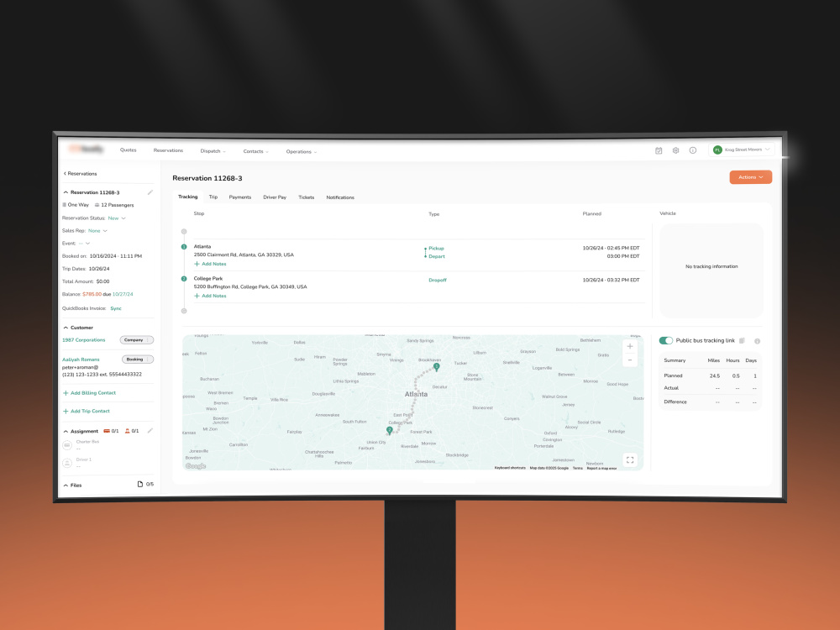Edit Reservation 11268-3 details with pencil icon
840x630 pixels.
coord(150,192)
